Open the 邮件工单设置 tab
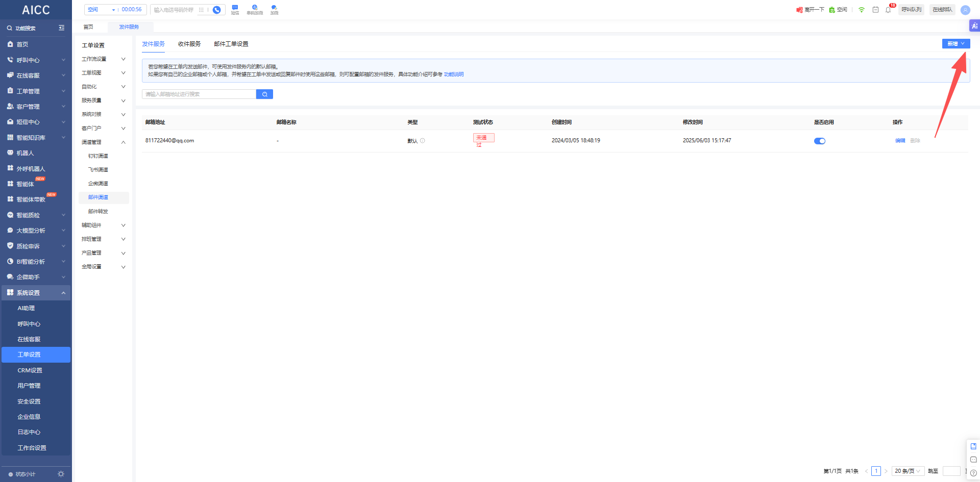 [x=231, y=44]
